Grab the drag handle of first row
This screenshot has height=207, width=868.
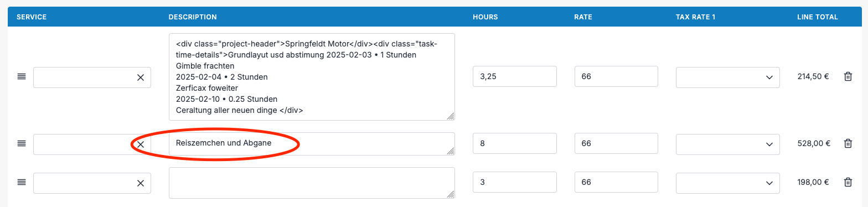coord(22,77)
